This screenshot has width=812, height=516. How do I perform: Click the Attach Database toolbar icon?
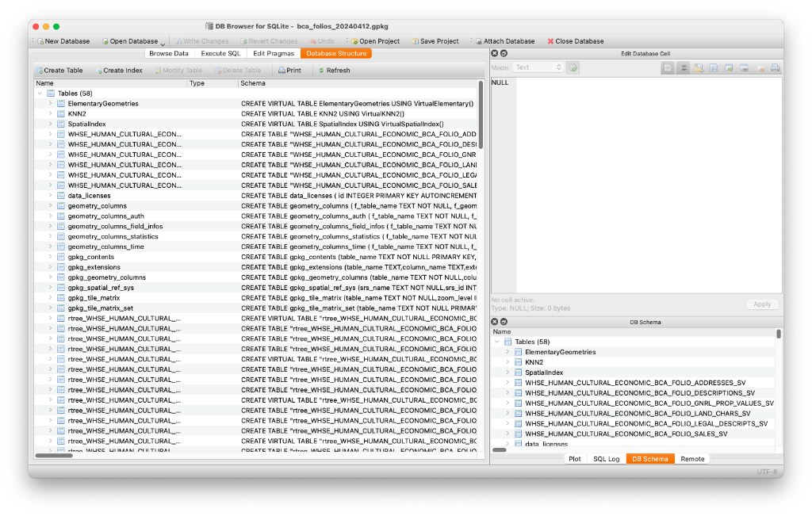(x=478, y=40)
